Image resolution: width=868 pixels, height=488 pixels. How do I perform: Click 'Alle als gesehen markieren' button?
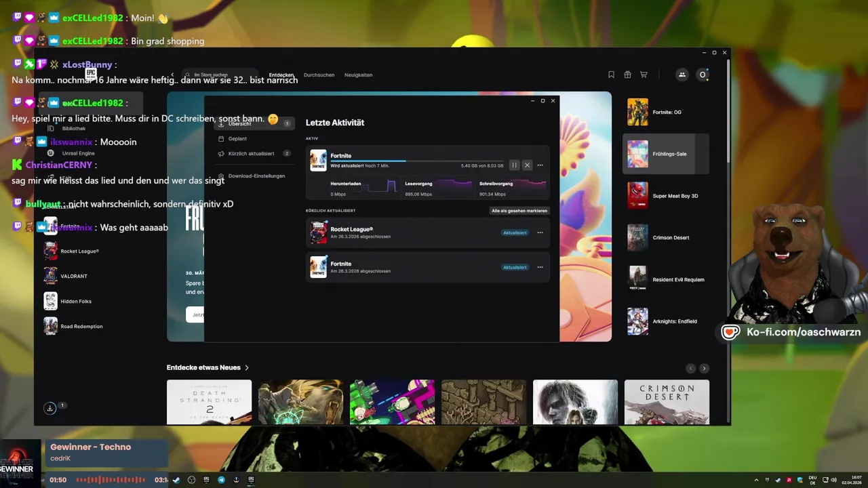coord(519,211)
